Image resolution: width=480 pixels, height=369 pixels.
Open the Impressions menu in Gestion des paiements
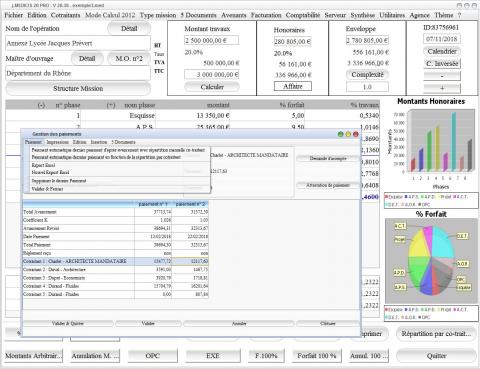coord(57,142)
